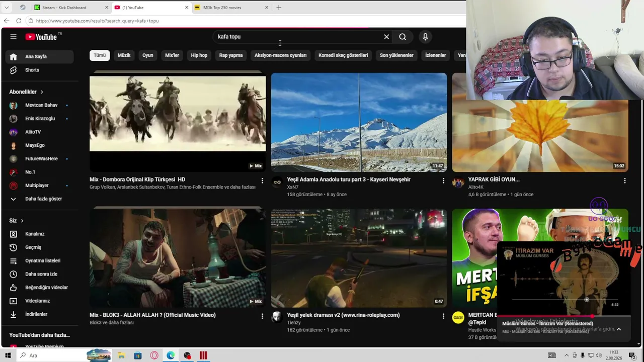Screen dimensions: 644x362
Task: Open Shorts in the sidebar
Action: pos(39,70)
